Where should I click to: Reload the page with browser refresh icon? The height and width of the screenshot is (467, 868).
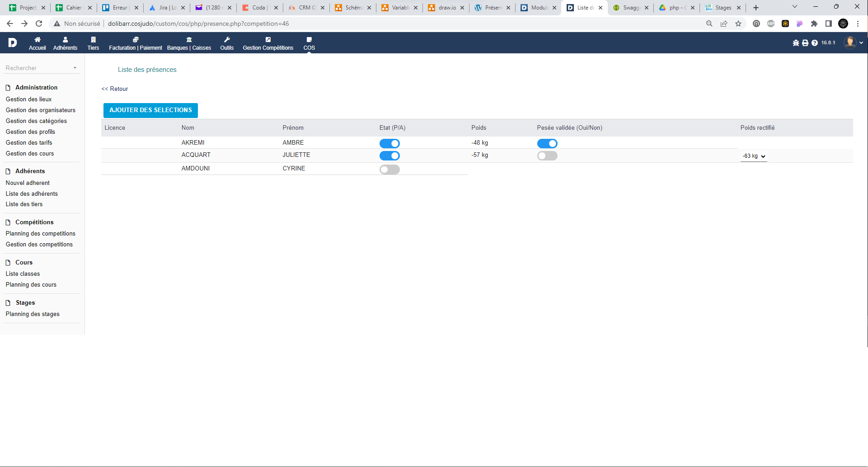tap(39, 24)
